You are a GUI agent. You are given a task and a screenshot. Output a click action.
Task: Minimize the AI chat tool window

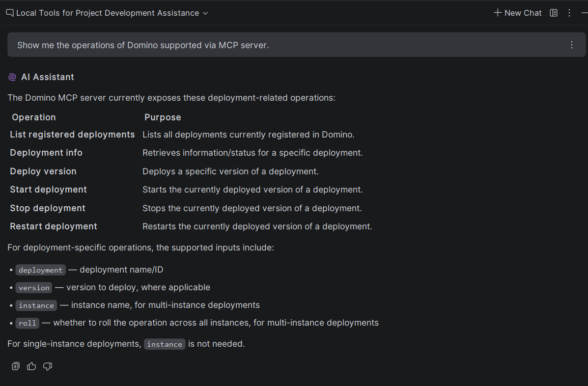point(584,13)
